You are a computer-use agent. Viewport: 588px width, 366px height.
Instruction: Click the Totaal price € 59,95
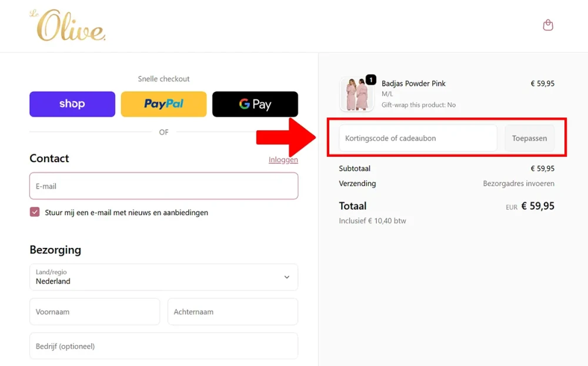537,206
